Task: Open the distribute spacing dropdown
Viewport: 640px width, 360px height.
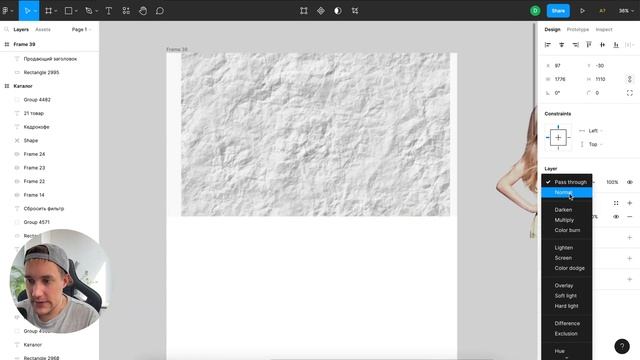Action: pyautogui.click(x=629, y=45)
